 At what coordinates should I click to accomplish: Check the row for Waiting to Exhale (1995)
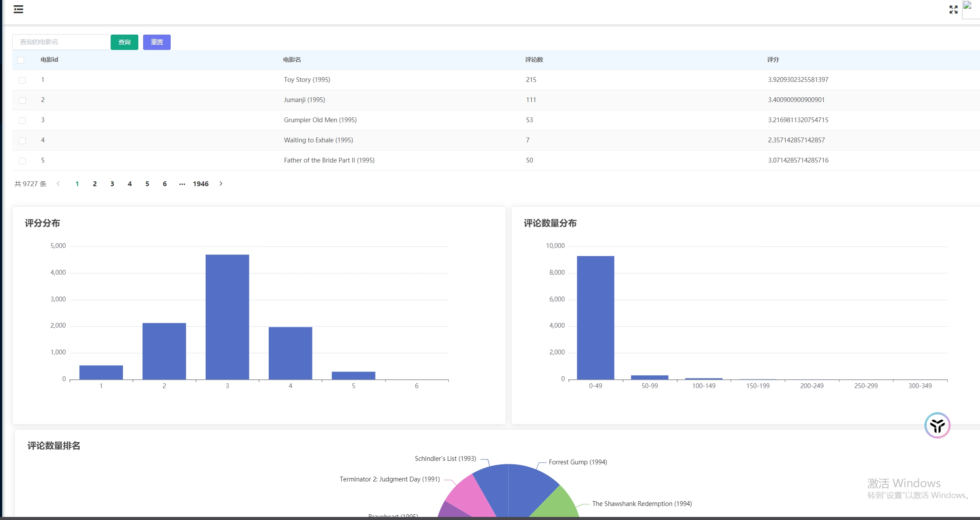click(22, 141)
